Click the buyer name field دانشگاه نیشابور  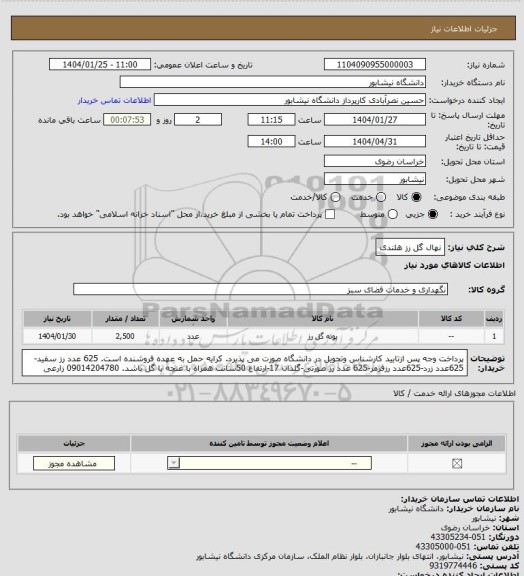click(273, 82)
